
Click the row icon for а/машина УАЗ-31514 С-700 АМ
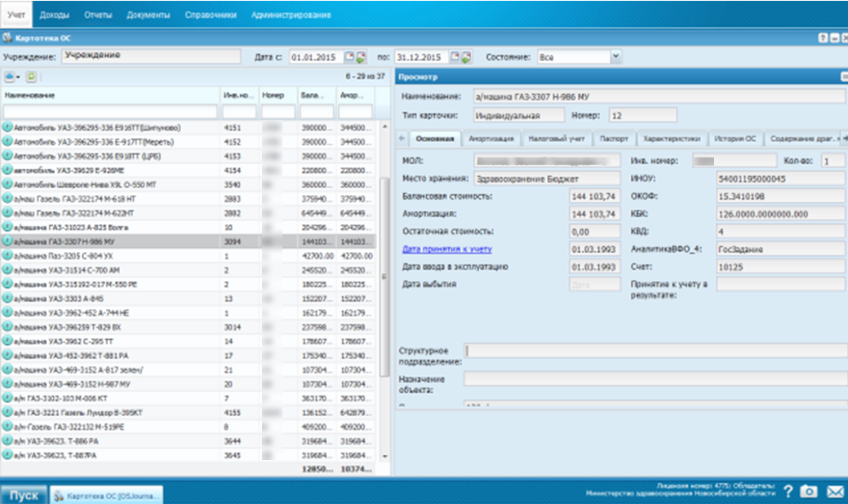click(7, 270)
